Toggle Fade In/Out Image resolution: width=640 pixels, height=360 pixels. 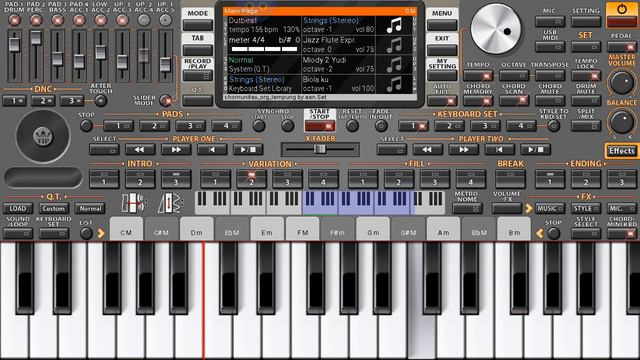pyautogui.click(x=381, y=126)
